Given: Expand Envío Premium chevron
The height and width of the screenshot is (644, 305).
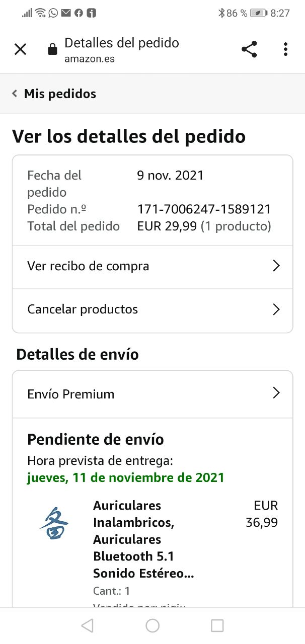Looking at the screenshot, I should click(276, 393).
